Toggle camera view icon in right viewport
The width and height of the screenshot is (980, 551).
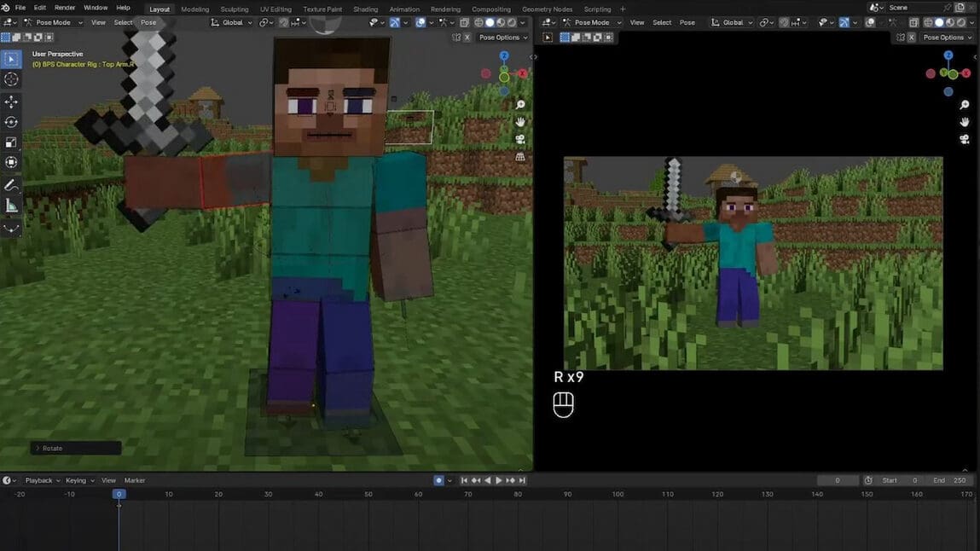965,139
